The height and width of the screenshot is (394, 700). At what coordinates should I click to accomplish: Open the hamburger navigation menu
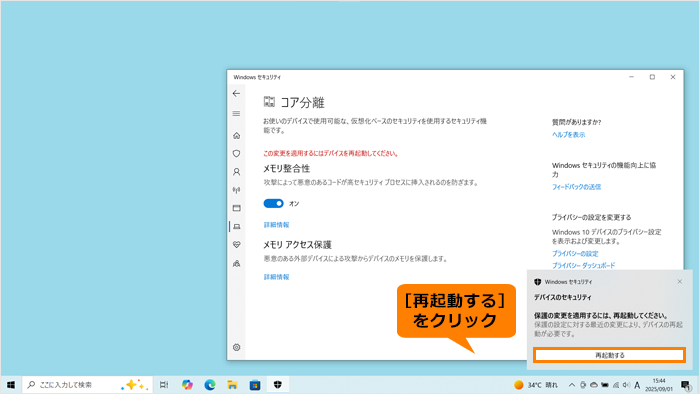(236, 114)
